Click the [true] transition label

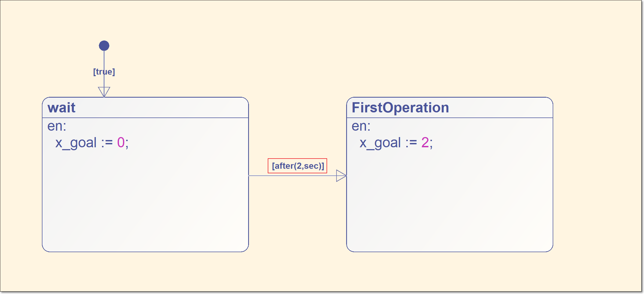(x=104, y=72)
